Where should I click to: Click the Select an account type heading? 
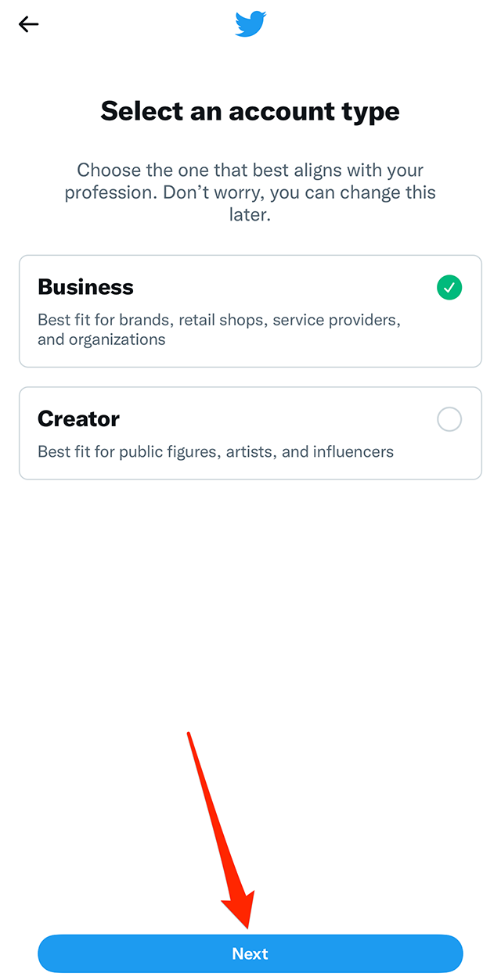click(x=250, y=111)
